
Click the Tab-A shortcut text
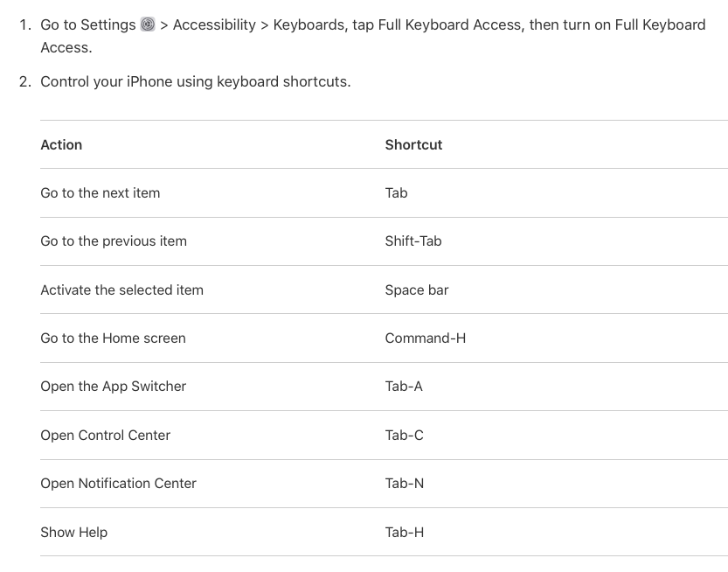pos(403,386)
